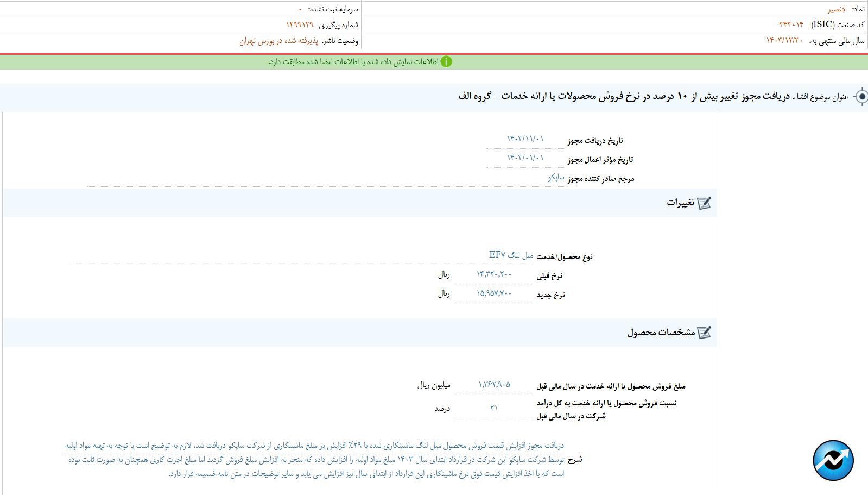
Task: Click the label نرخ جدید
Action: pyautogui.click(x=550, y=295)
